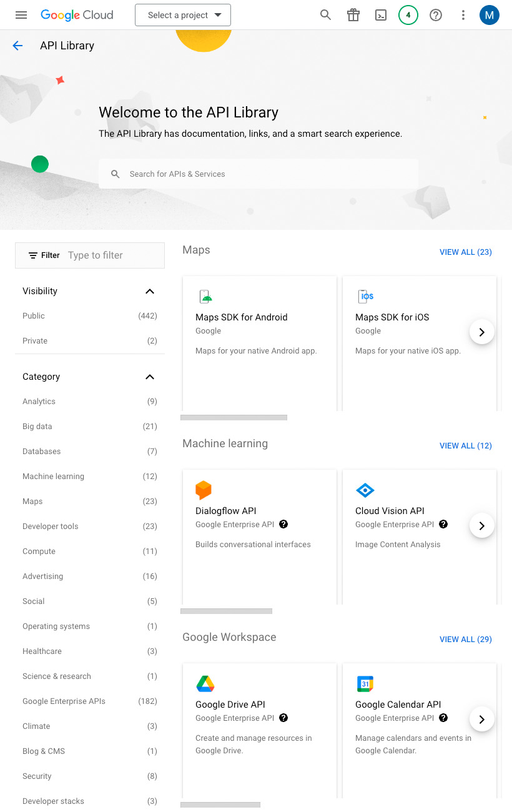Viewport: 512px width, 812px height.
Task: Click the Filter list icon
Action: [33, 255]
